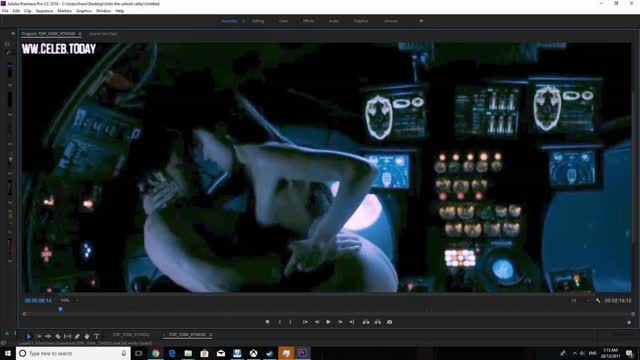Switch to the Source monitor tab
Image resolution: width=640 pixels, height=360 pixels.
pyautogui.click(x=103, y=34)
